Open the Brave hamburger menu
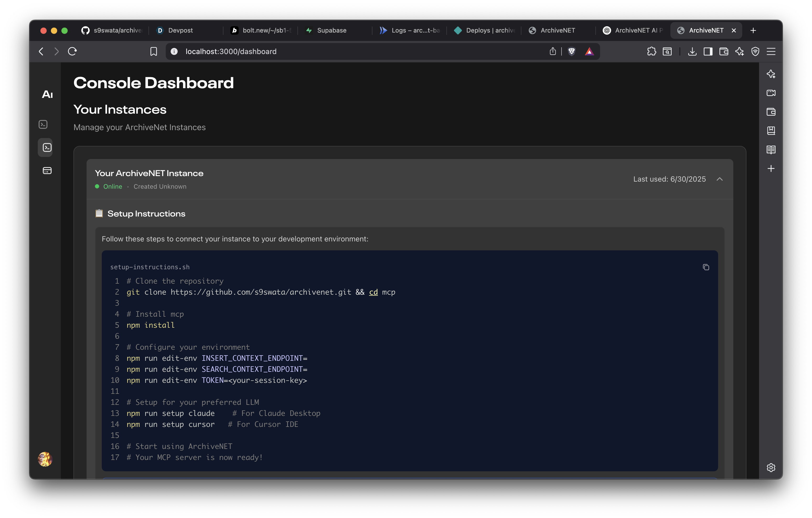This screenshot has height=518, width=812. click(771, 51)
